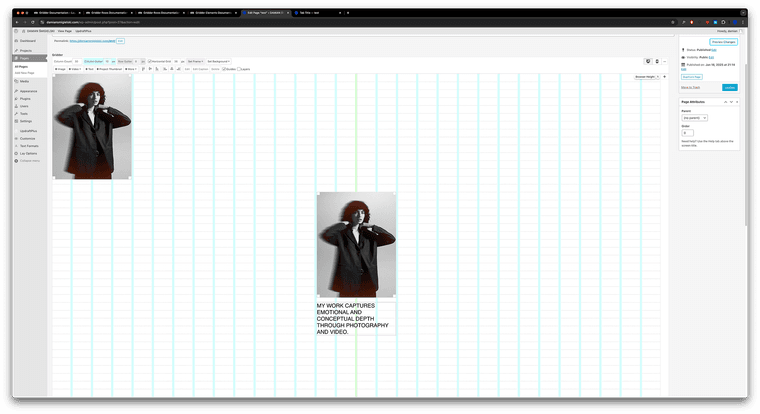Open the Text Formats sidebar item
The height and width of the screenshot is (414, 760).
tap(29, 146)
